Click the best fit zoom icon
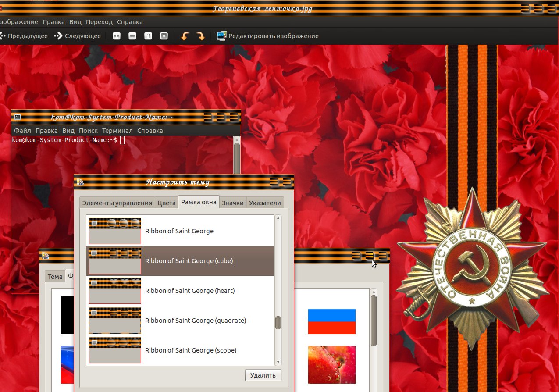The image size is (559, 392). [x=164, y=36]
